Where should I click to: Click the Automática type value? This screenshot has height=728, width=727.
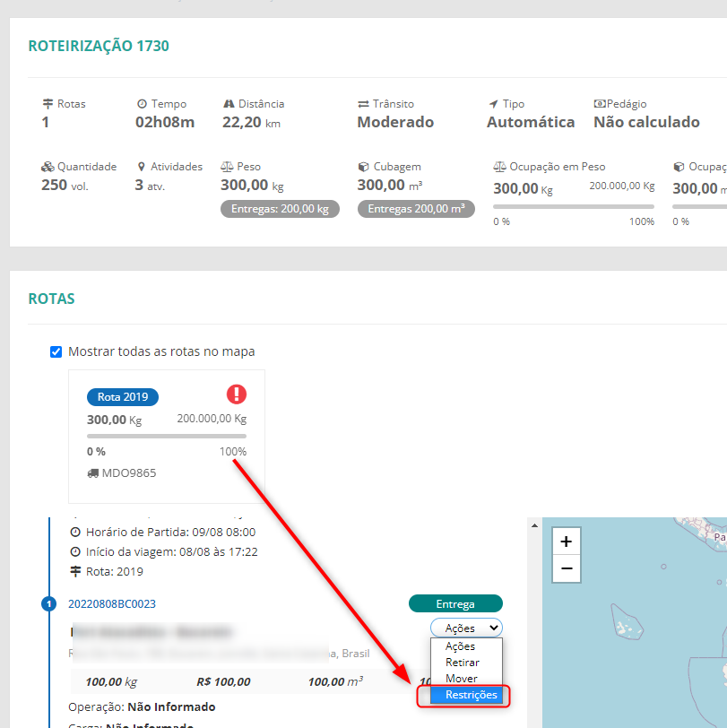tap(531, 122)
